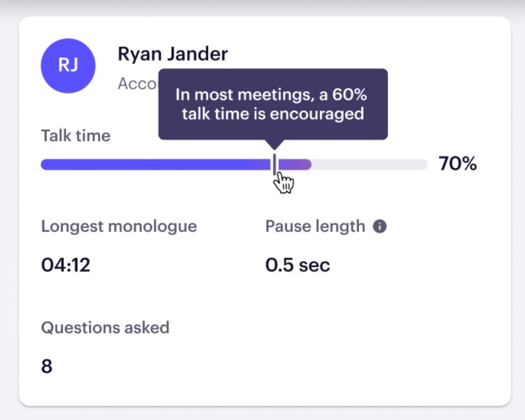Image resolution: width=525 pixels, height=420 pixels.
Task: Click the 60% talk time tooltip
Action: tap(273, 104)
